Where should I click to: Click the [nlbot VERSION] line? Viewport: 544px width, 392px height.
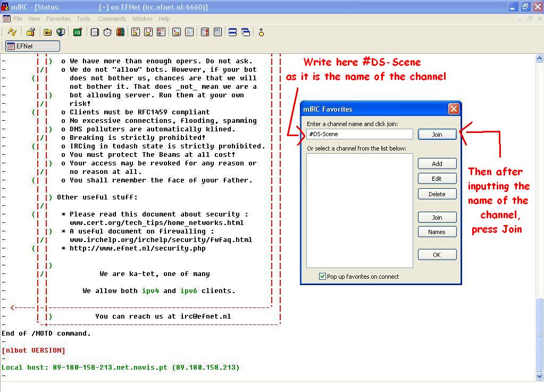[34, 351]
